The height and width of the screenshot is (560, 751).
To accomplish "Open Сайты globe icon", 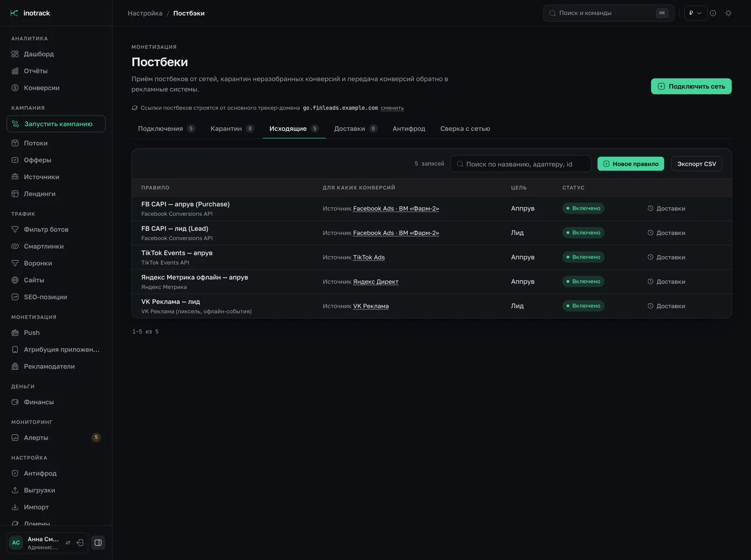I will pos(15,280).
